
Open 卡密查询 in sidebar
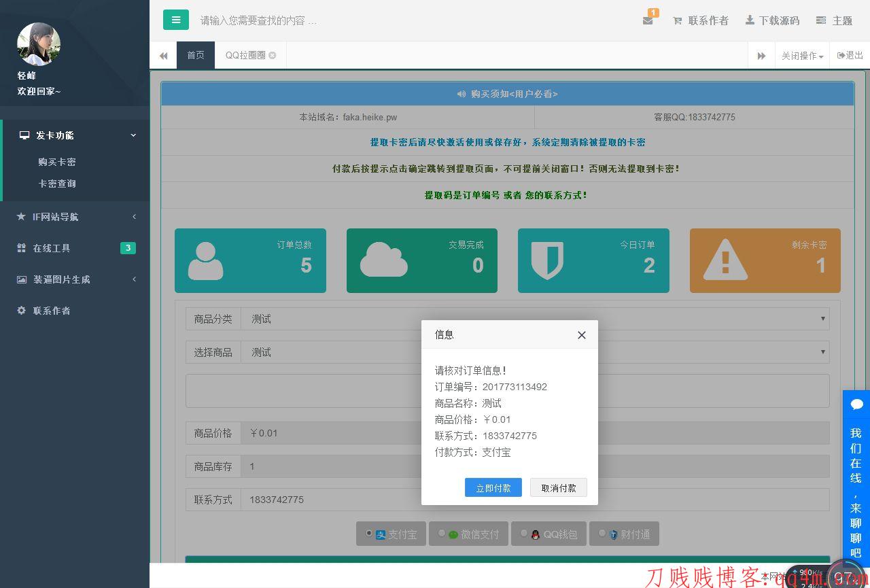point(57,184)
